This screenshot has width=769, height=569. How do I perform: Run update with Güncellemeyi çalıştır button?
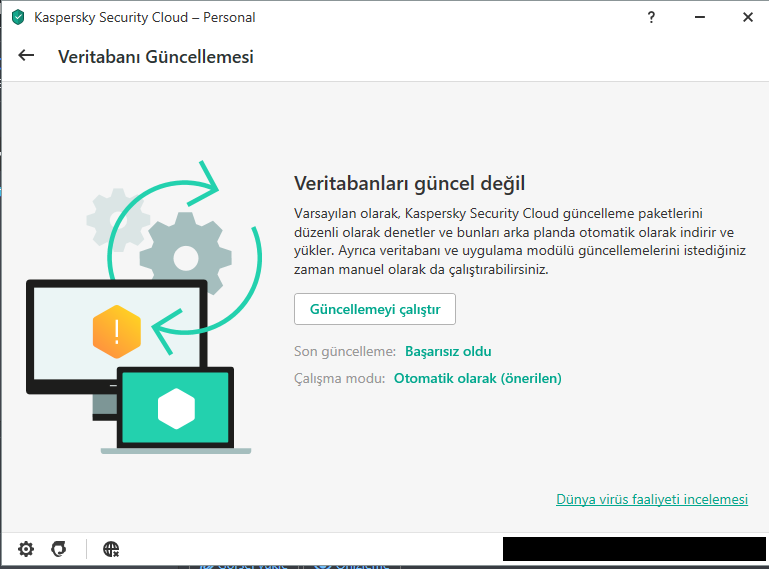coord(375,309)
